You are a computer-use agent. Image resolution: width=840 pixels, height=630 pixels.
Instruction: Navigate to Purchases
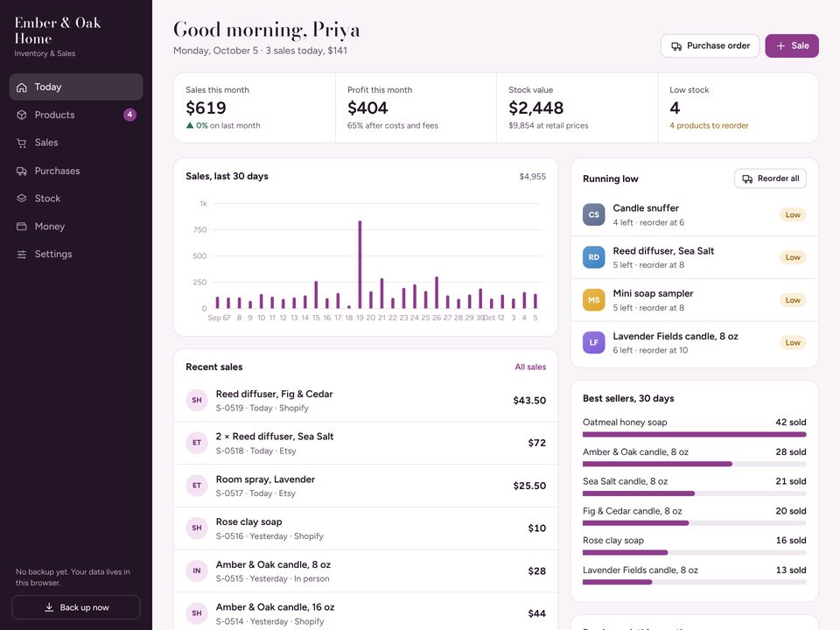(x=76, y=171)
